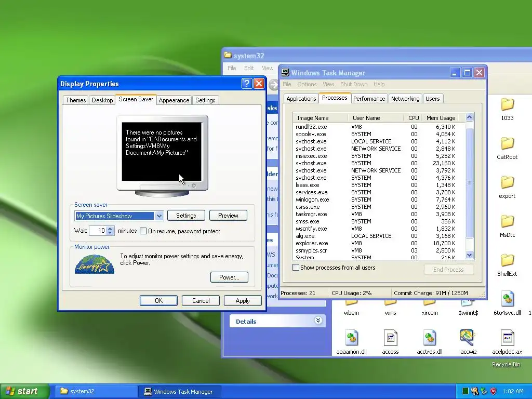This screenshot has height=399, width=532.
Task: Click the Apply button
Action: tap(243, 301)
